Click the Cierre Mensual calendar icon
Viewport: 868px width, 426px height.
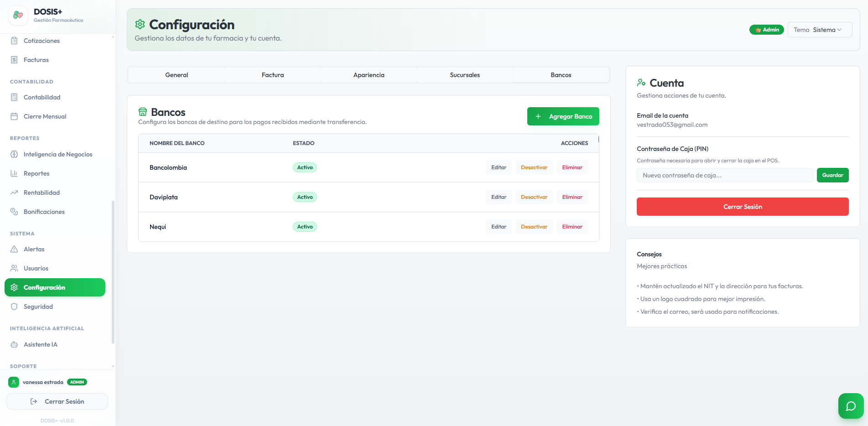tap(14, 116)
